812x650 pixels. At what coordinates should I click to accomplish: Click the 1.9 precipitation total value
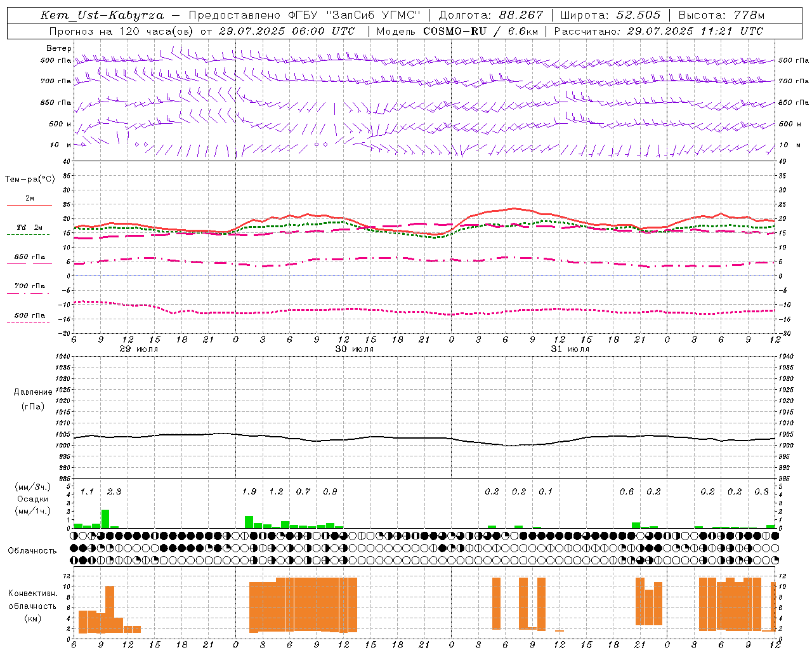point(249,491)
